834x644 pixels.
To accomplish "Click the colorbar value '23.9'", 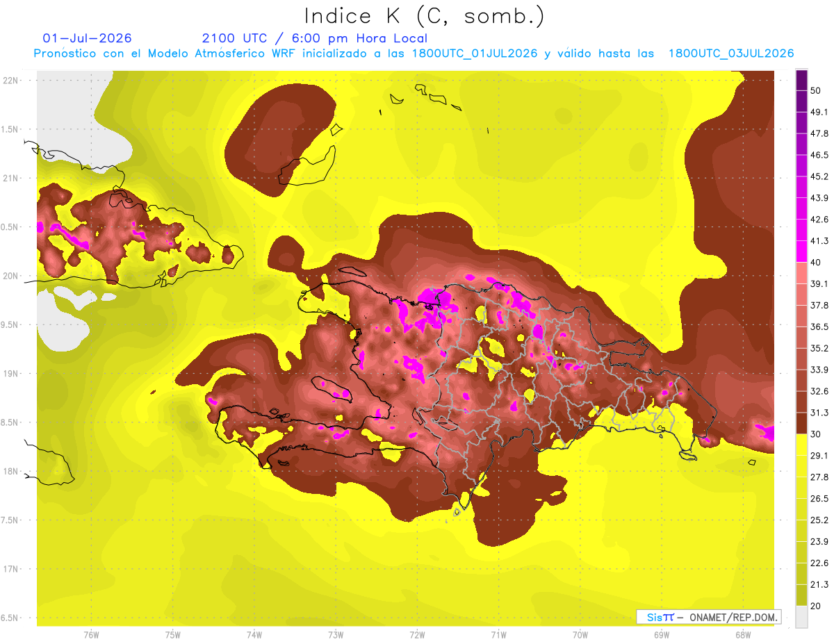I will pos(819,542).
